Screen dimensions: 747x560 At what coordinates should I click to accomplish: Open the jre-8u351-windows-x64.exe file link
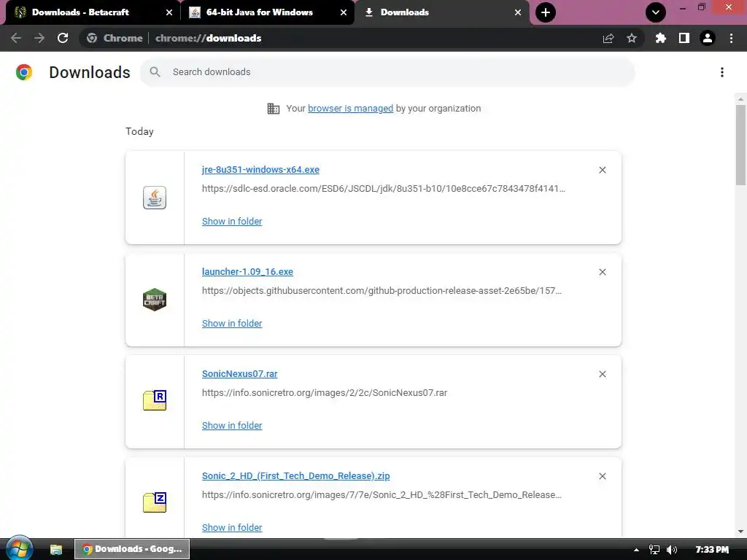(x=260, y=169)
